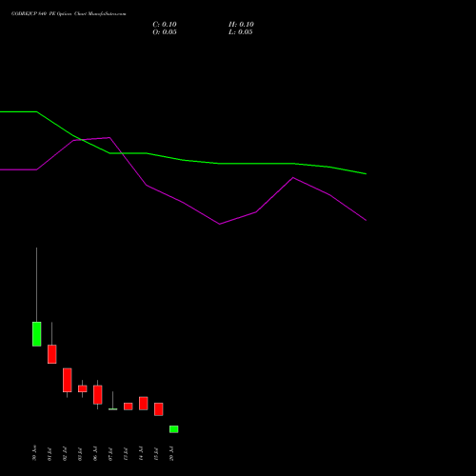
Task: Select the small green candle above 20 Jul
Action: tap(174, 429)
